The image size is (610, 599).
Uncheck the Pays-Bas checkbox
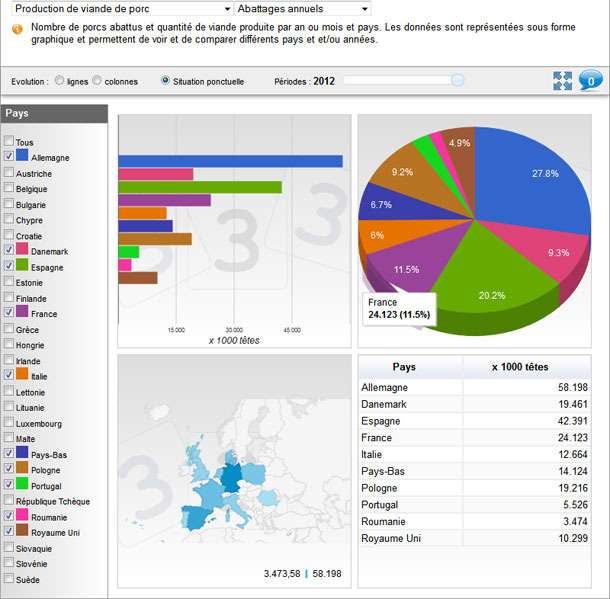pos(9,454)
